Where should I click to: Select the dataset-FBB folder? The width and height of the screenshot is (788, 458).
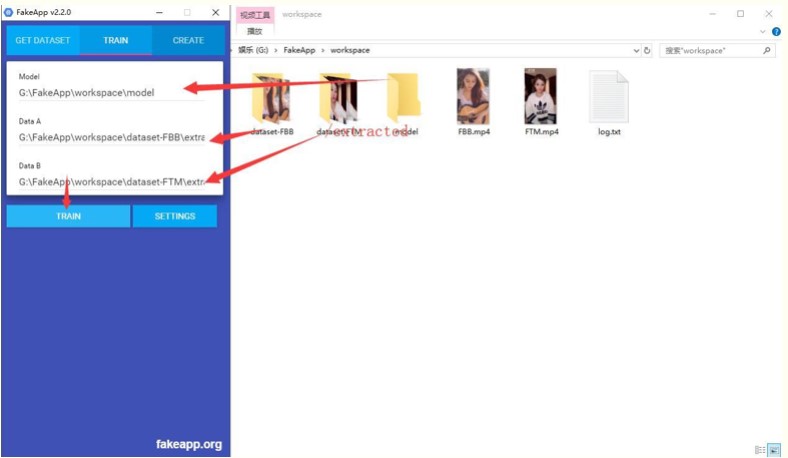[x=271, y=104]
